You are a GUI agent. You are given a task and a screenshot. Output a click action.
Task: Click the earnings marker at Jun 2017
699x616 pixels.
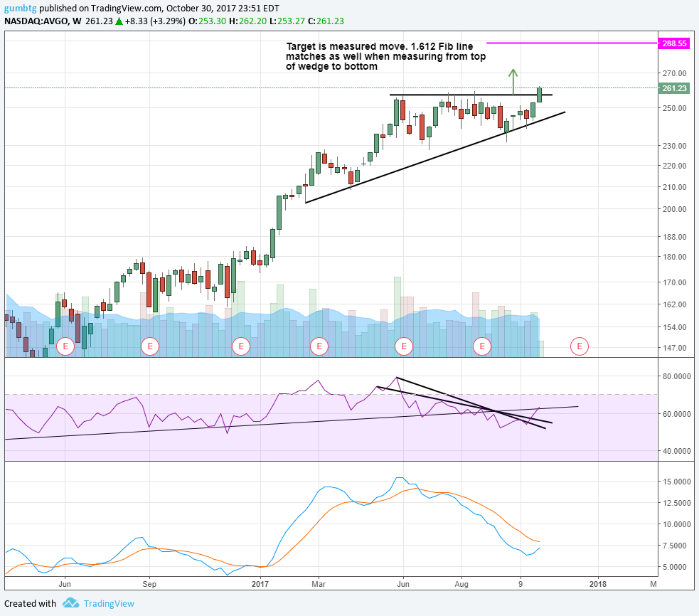click(x=404, y=346)
